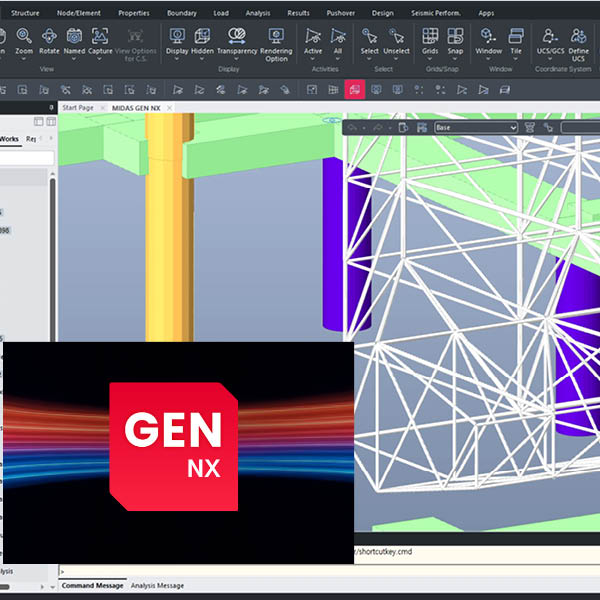Expand the Capture dropdown arrow

coord(99,59)
